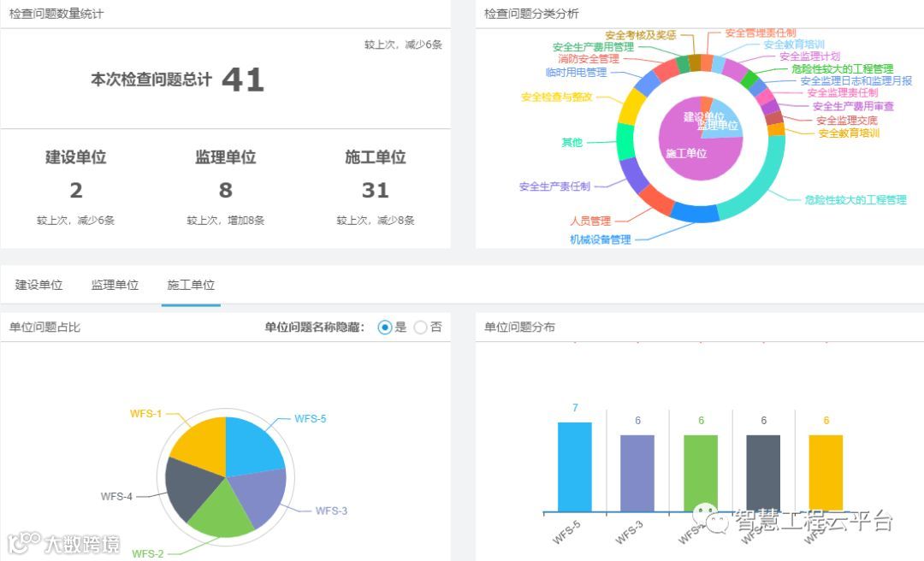
Task: Click 较上次,减少8条 under 施工单位
Action: 376,221
